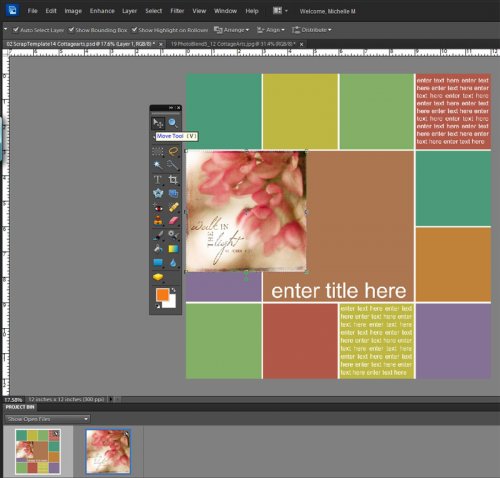Image resolution: width=500 pixels, height=478 pixels.
Task: Select the scrapbook template thumbnail in Project Bin
Action: (x=38, y=451)
